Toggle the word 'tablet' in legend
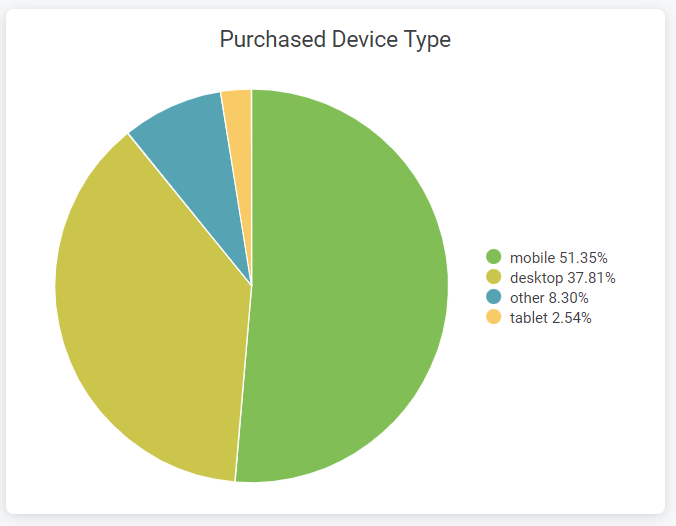This screenshot has height=526, width=676. (529, 318)
